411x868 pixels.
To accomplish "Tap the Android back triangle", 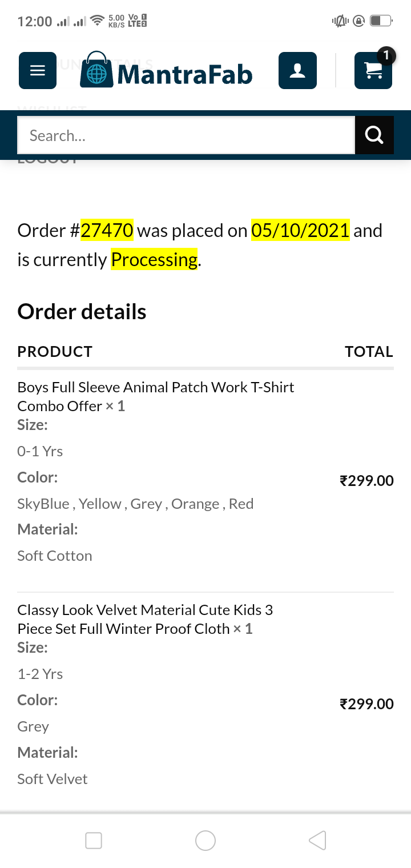I will [317, 840].
